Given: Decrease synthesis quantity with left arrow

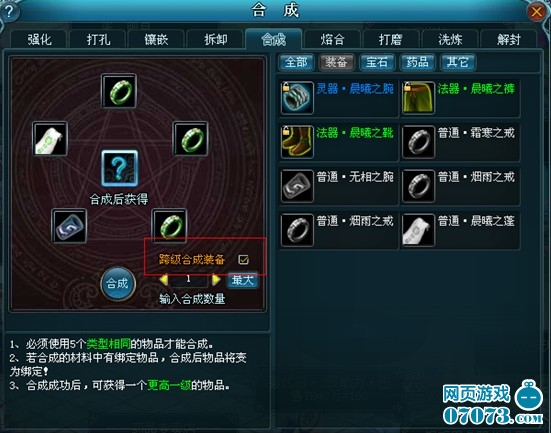Looking at the screenshot, I should pos(163,280).
